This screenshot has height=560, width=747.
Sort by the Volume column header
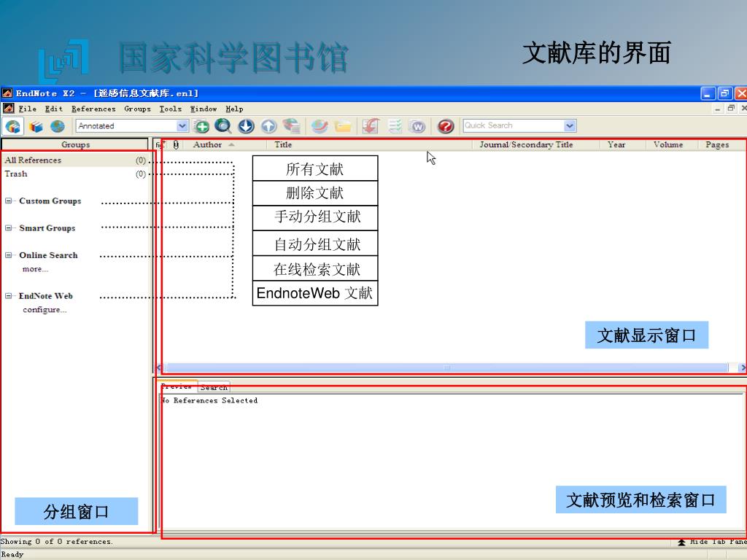point(668,145)
